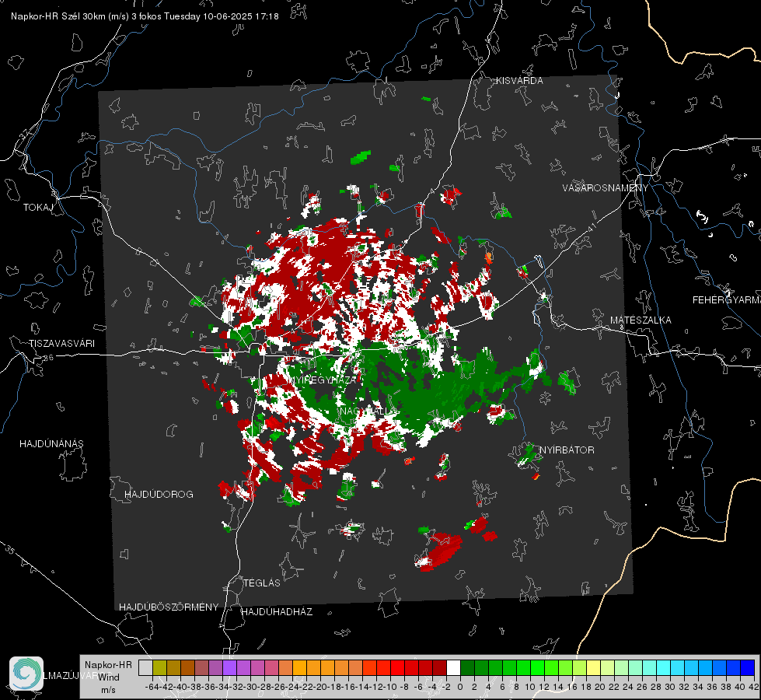The image size is (761, 700).
Task: Click the swirl logo icon in the corner
Action: [x=26, y=674]
